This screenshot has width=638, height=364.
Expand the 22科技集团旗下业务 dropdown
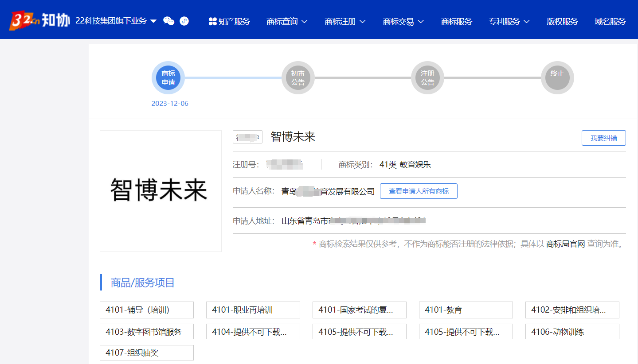pyautogui.click(x=116, y=21)
